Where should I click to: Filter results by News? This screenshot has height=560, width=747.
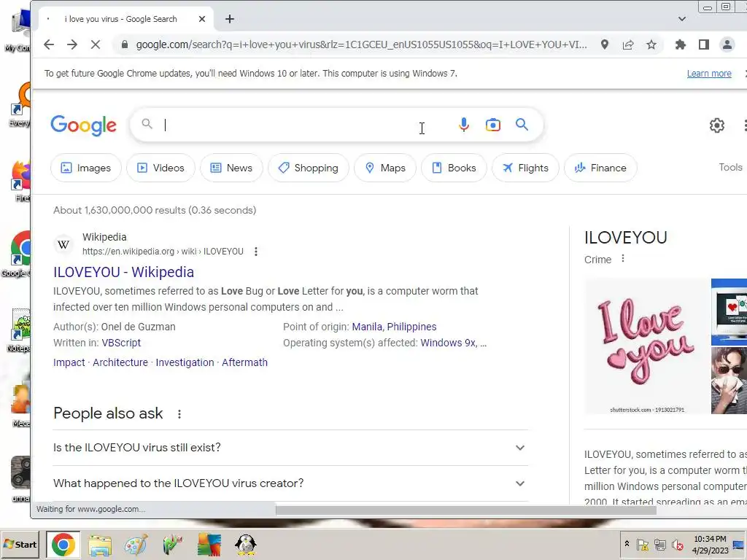pos(231,168)
